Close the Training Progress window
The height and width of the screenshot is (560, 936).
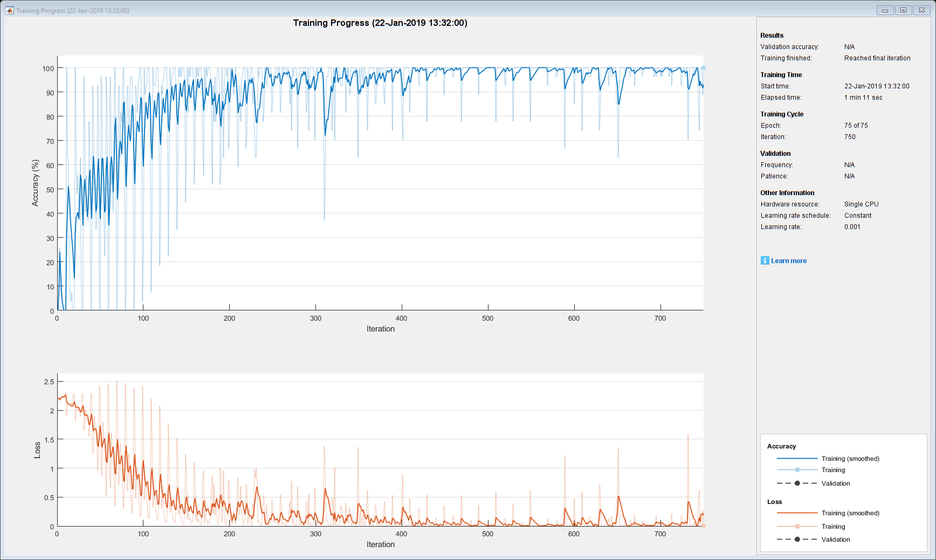click(922, 10)
